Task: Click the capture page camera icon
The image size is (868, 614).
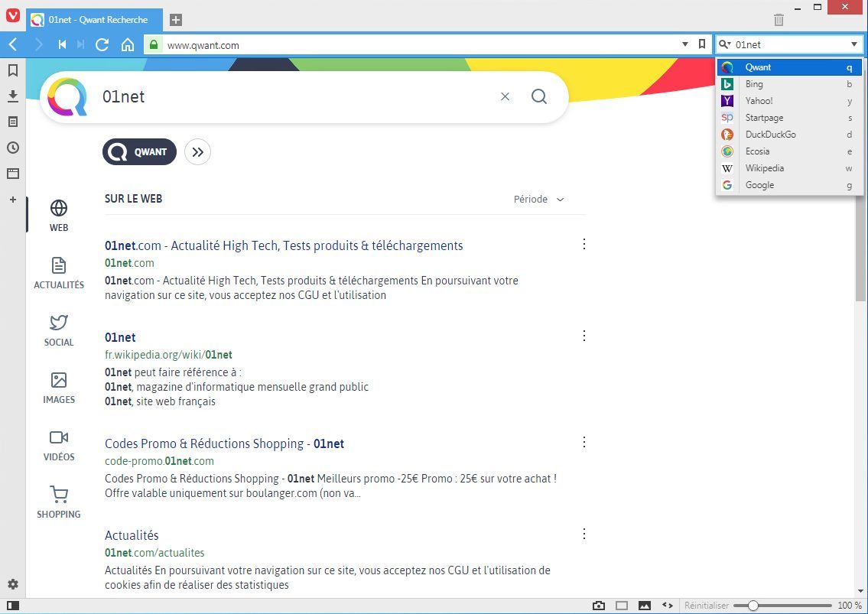Action: (599, 606)
